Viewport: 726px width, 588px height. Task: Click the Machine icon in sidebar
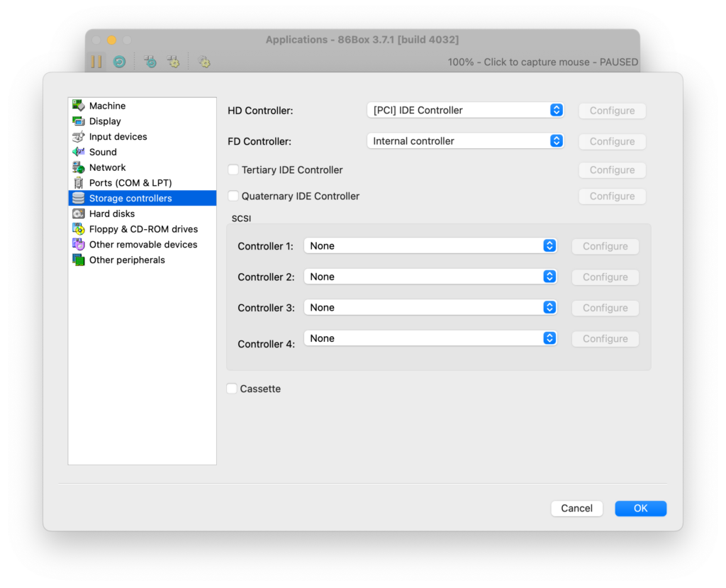point(78,106)
